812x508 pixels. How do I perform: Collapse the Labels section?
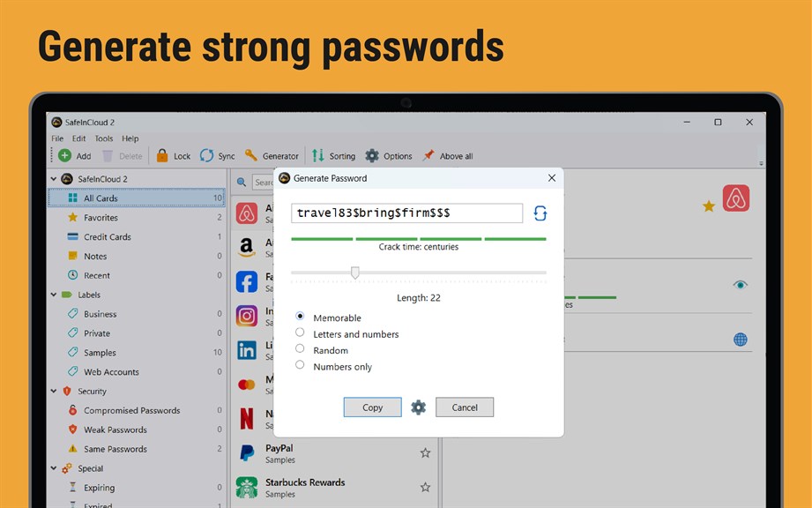pyautogui.click(x=54, y=295)
